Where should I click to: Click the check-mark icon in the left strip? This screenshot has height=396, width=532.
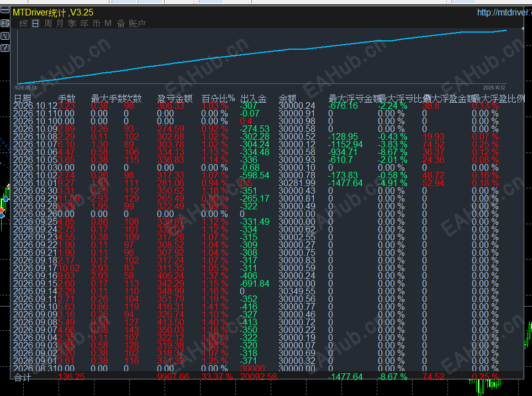5,36
